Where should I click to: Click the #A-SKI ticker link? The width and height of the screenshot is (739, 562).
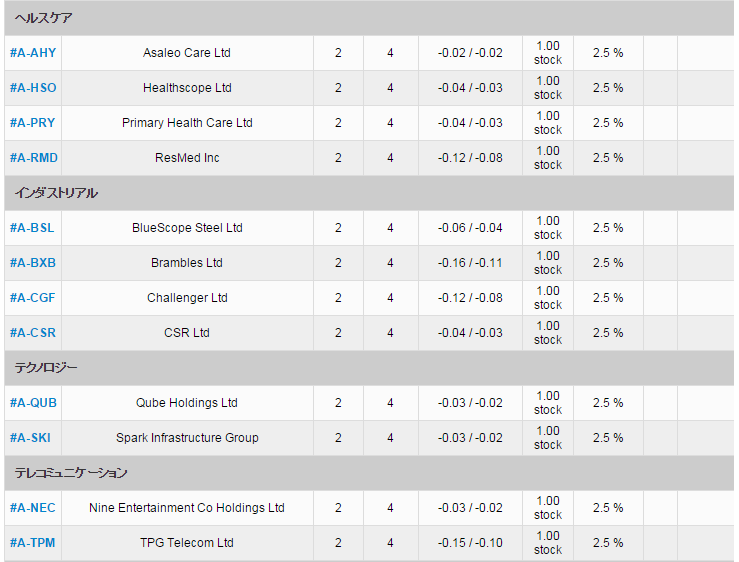30,438
